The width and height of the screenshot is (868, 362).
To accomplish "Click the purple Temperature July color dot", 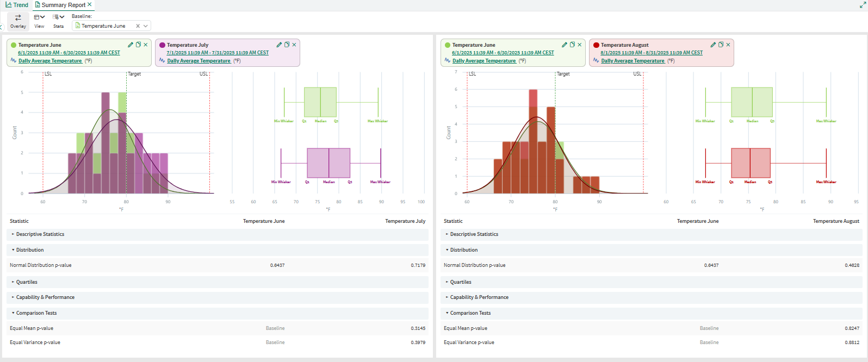I will [162, 45].
